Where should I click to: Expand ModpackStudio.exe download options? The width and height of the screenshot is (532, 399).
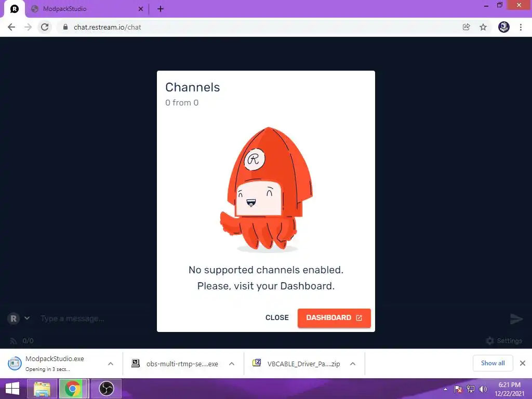click(x=111, y=364)
